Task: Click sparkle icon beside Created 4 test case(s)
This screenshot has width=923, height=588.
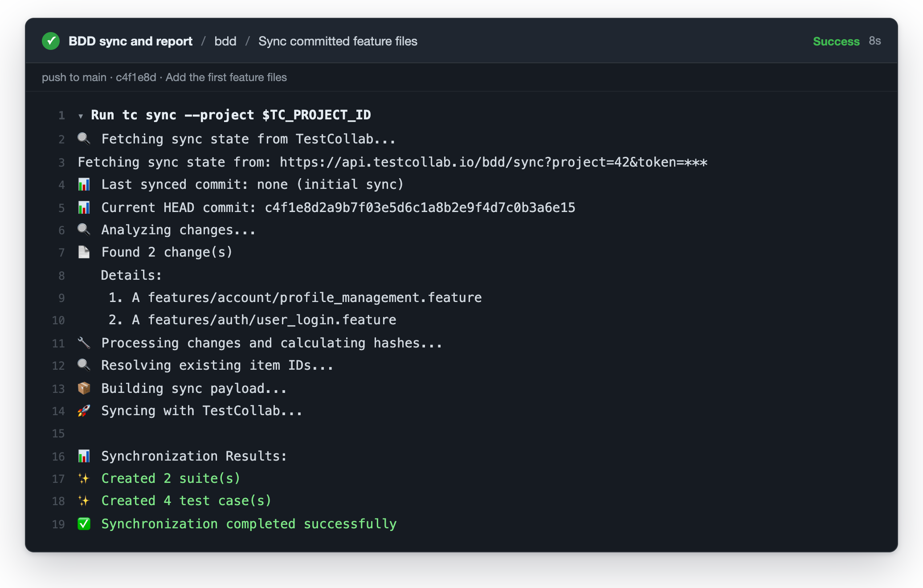Action: point(84,500)
